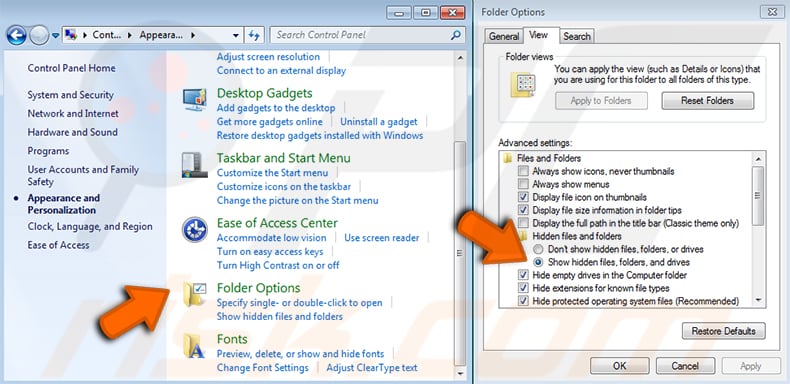Viewport: 790px width, 384px height.
Task: Click Customize the Start menu link
Action: tap(272, 172)
